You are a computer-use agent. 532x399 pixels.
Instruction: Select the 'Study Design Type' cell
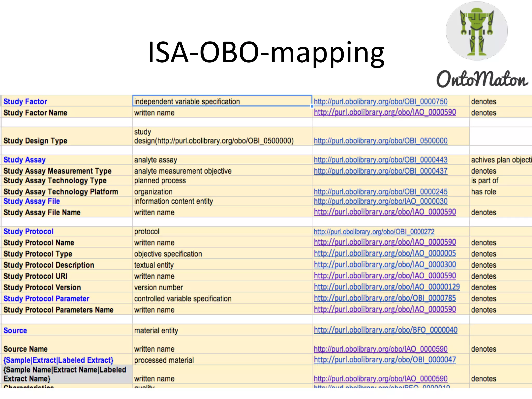click(x=67, y=136)
